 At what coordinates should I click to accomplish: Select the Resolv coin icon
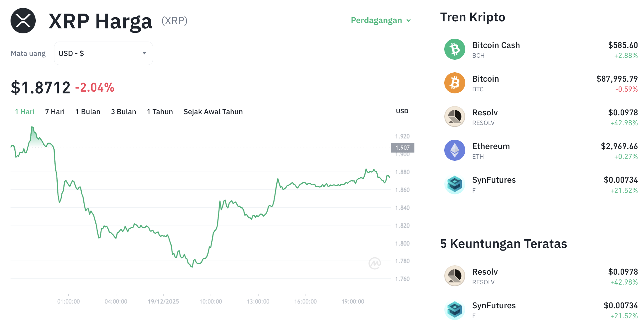(454, 117)
